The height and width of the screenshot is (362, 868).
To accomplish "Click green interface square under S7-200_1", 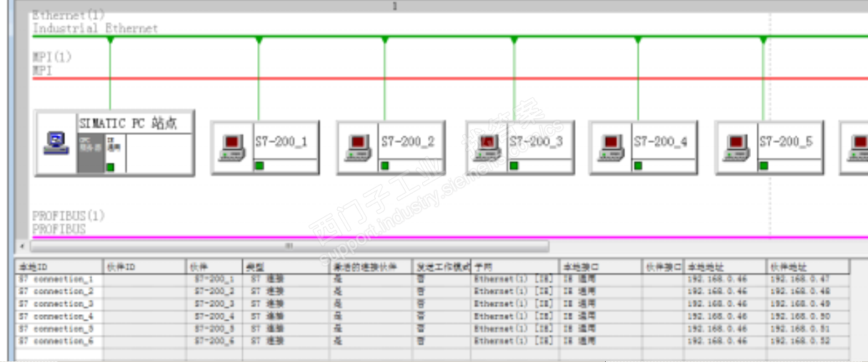I will point(259,166).
